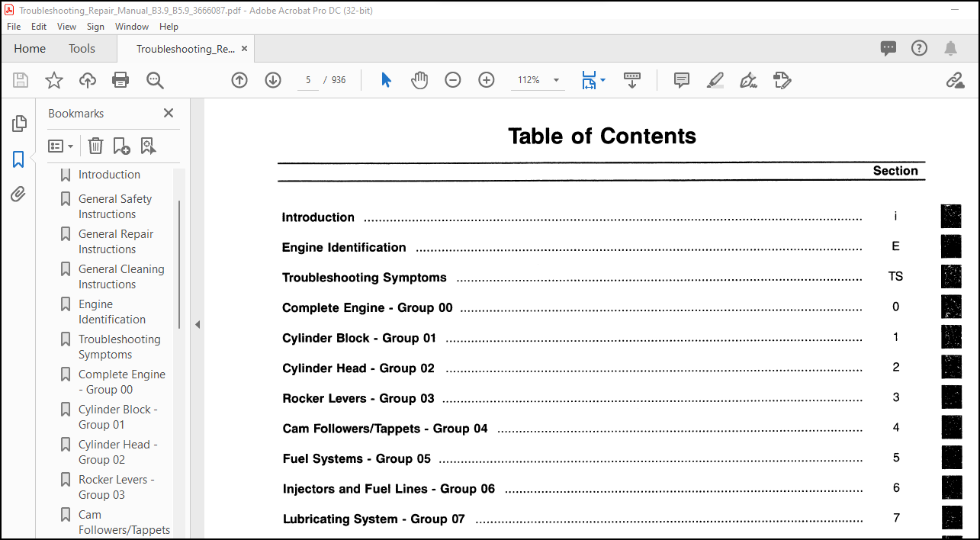Open the bookmarks options dropdown

point(61,146)
